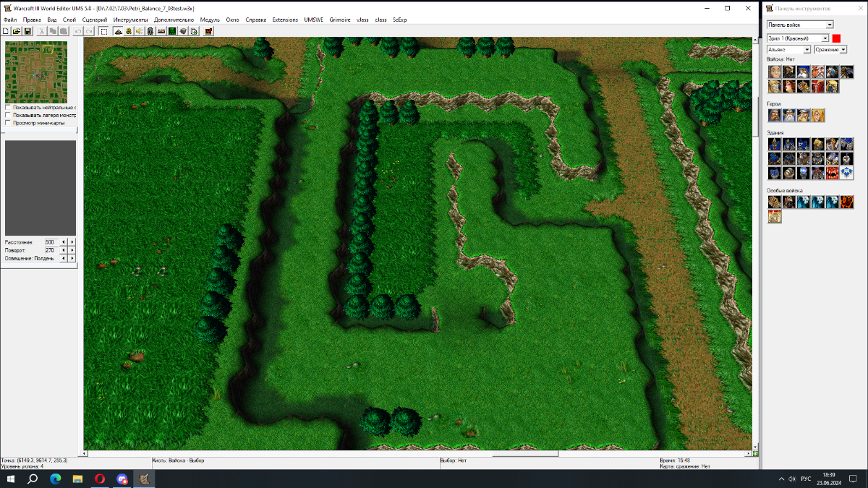Open the Sound Editor speaker icon
The width and height of the screenshot is (868, 488).
(x=139, y=31)
